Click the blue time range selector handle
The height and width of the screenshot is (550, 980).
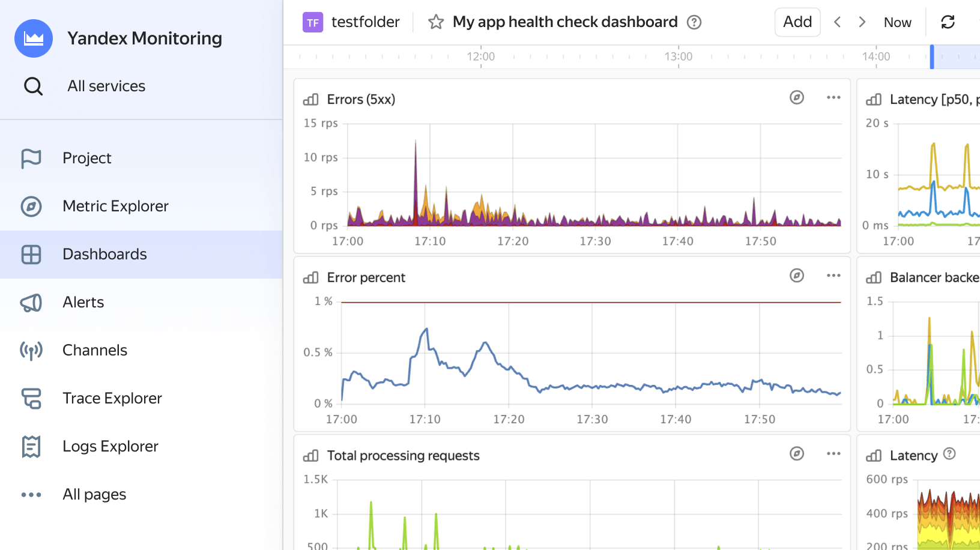point(932,57)
